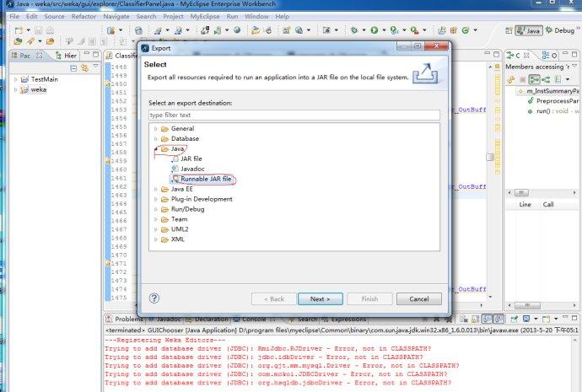Switch to the Debug perspective
Viewport: 582px width, 392px height.
point(560,30)
